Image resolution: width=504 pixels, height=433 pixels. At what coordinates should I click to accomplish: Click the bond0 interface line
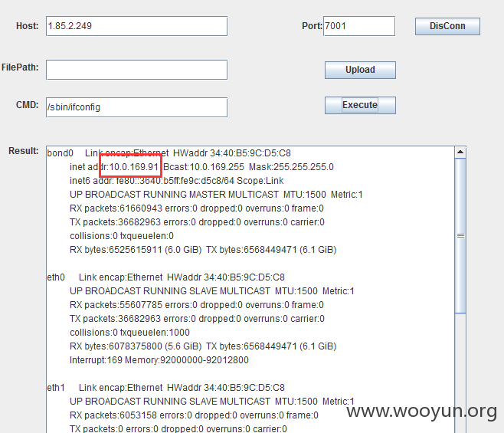169,153
